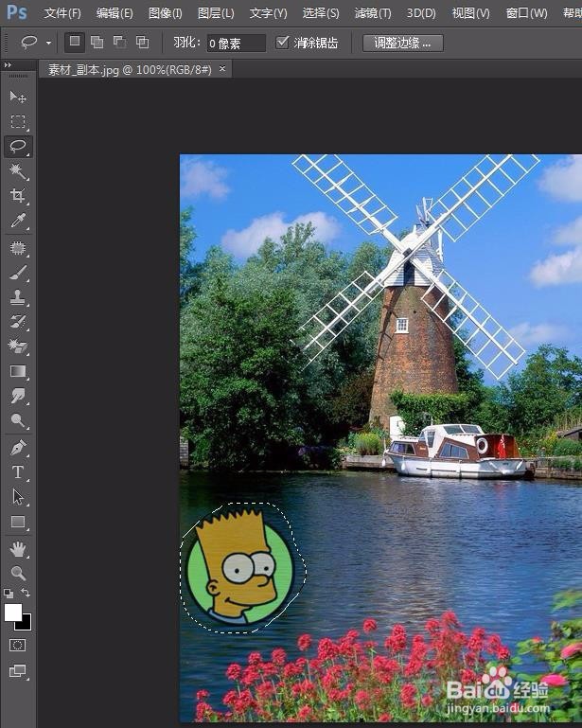
Task: Select the Gradient tool
Action: 18,371
